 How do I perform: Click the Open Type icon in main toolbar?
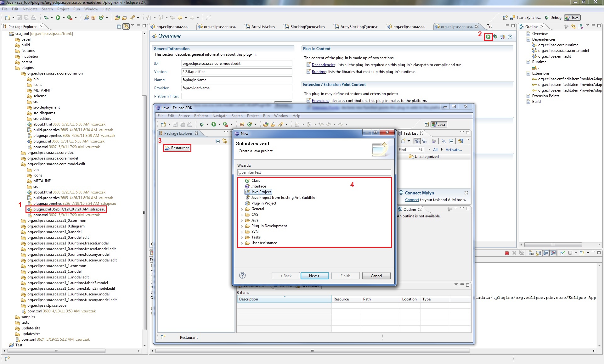[117, 18]
